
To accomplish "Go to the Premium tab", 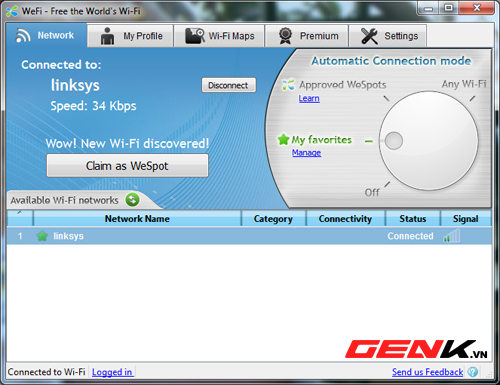I will (x=307, y=36).
